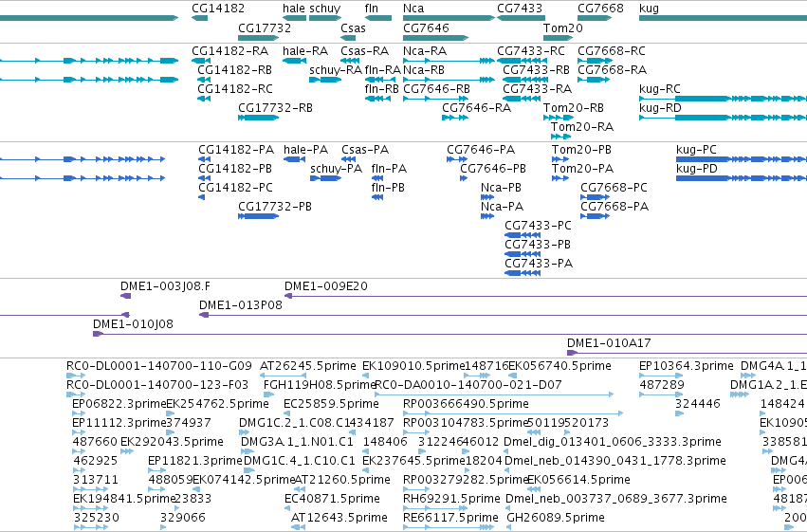807x532 pixels.
Task: Click BAC clone DME1-013P08
Action: pyautogui.click(x=241, y=305)
